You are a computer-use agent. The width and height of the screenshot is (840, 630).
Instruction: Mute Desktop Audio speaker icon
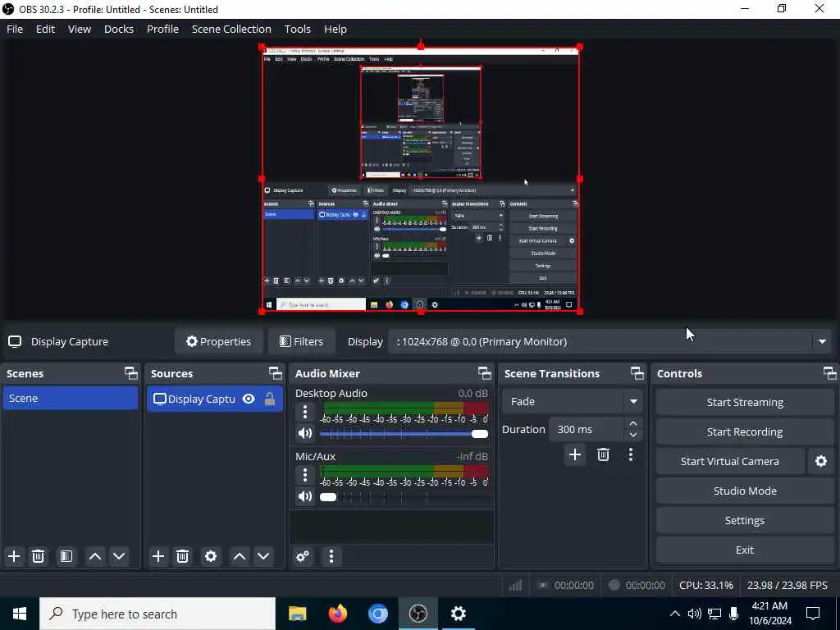[x=305, y=433]
